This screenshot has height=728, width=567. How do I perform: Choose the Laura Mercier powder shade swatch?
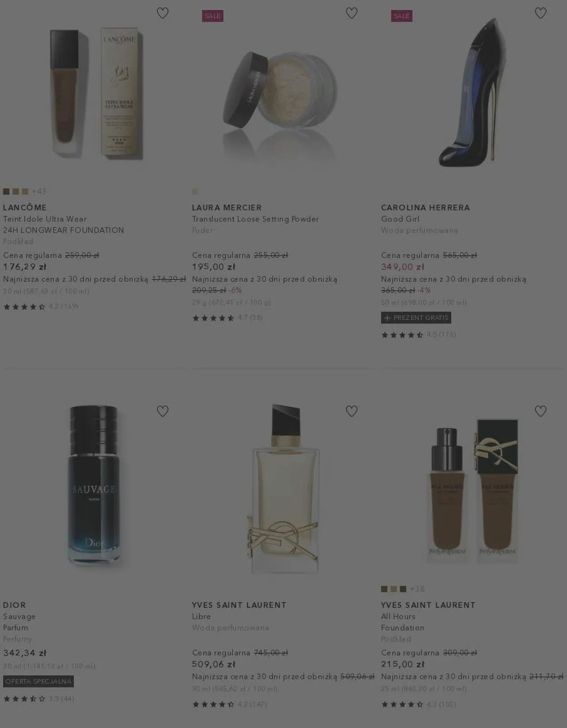195,191
